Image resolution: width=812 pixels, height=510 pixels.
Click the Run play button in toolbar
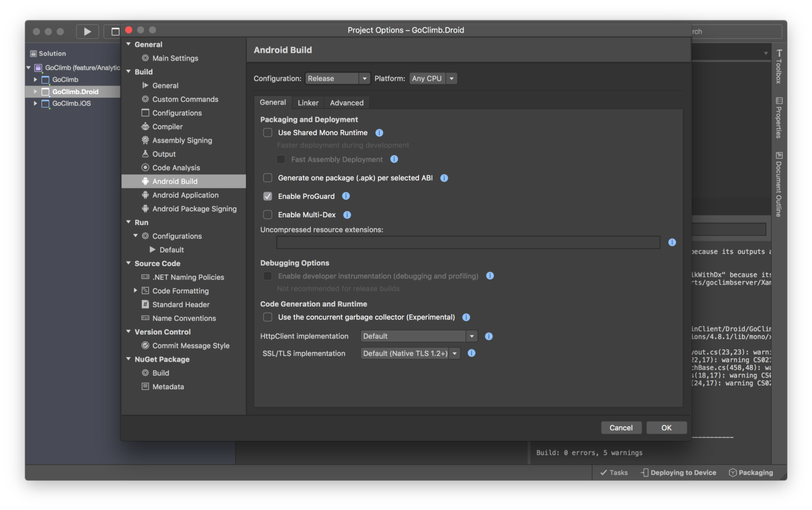[x=87, y=31]
